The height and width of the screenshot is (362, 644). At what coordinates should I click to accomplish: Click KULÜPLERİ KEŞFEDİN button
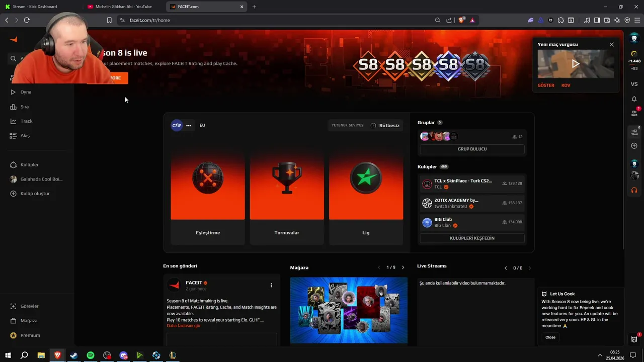click(x=472, y=238)
